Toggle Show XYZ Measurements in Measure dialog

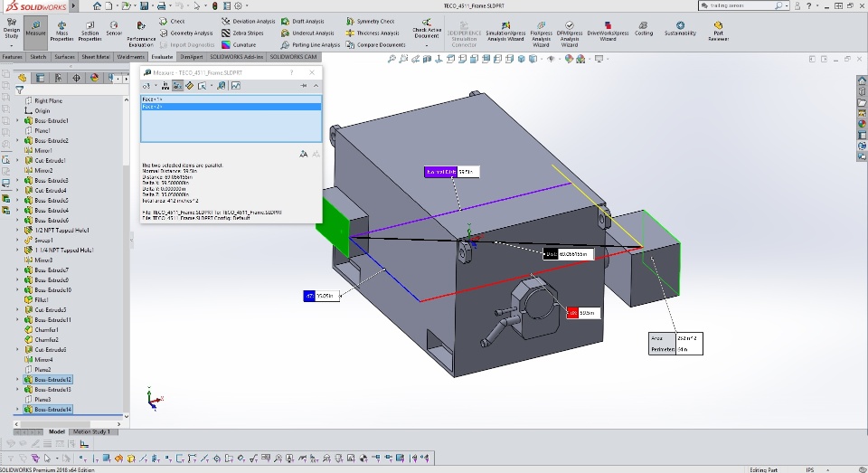tap(177, 86)
